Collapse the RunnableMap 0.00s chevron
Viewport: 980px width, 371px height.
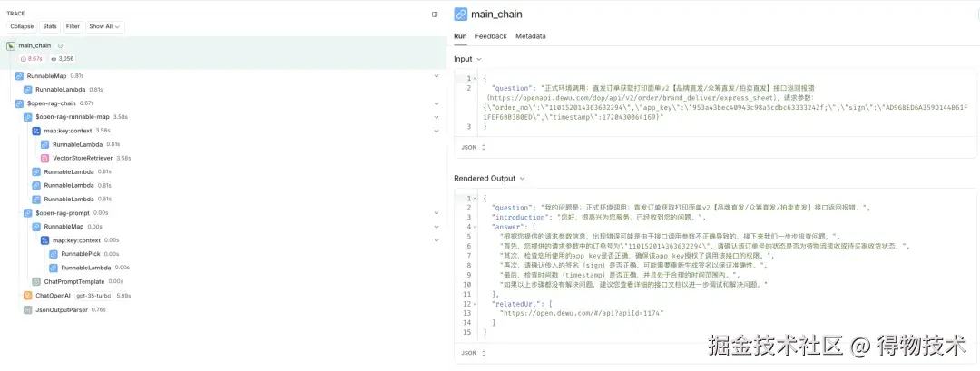(x=436, y=227)
